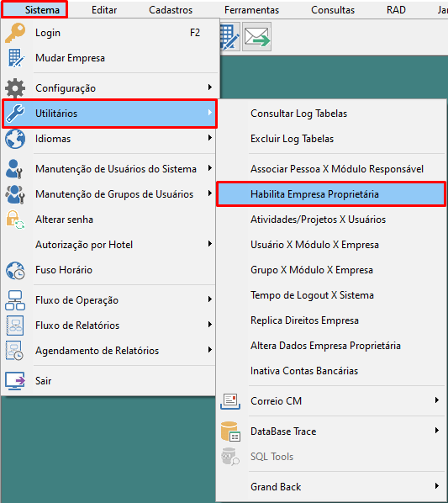Click the envelope send toolbar icon
The height and width of the screenshot is (503, 448).
click(x=256, y=36)
